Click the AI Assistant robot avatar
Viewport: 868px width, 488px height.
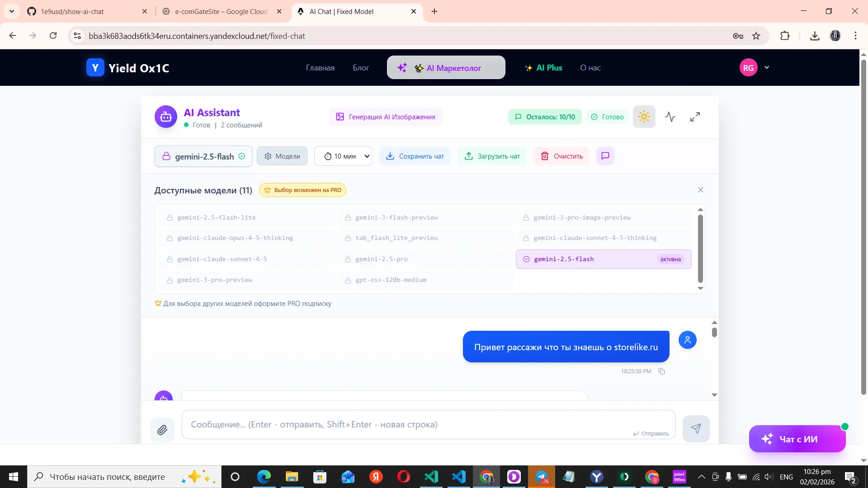pos(165,117)
